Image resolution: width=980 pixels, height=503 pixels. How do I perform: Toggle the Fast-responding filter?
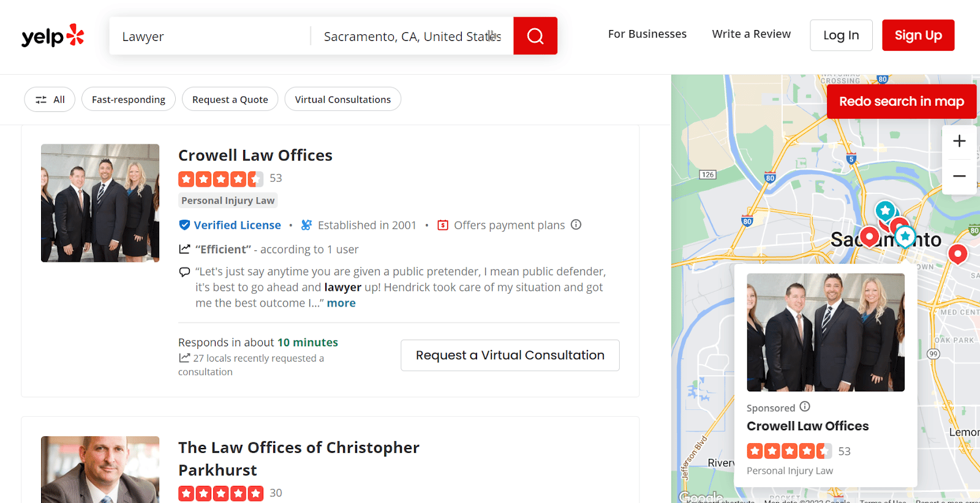[x=129, y=99]
